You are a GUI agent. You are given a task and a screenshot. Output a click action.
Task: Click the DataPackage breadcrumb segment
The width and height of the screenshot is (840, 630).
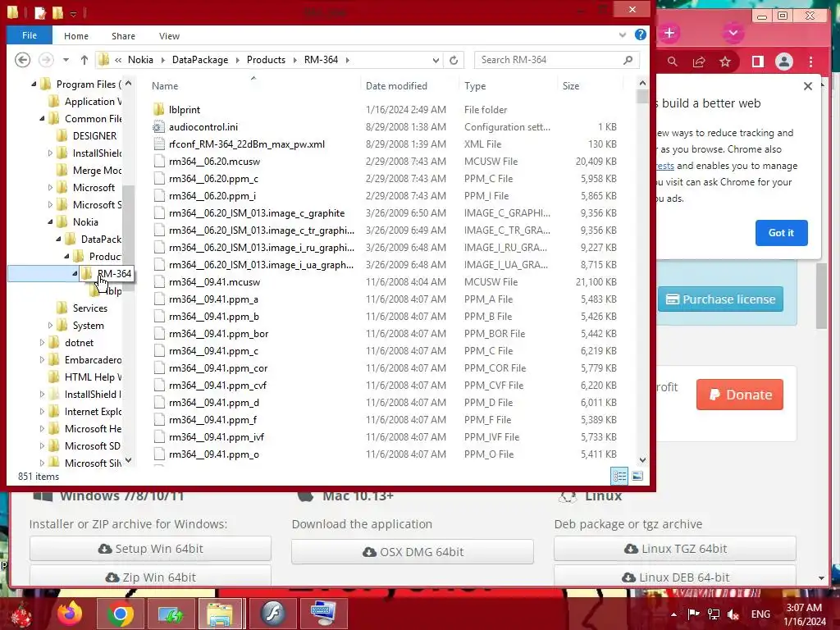coord(200,59)
